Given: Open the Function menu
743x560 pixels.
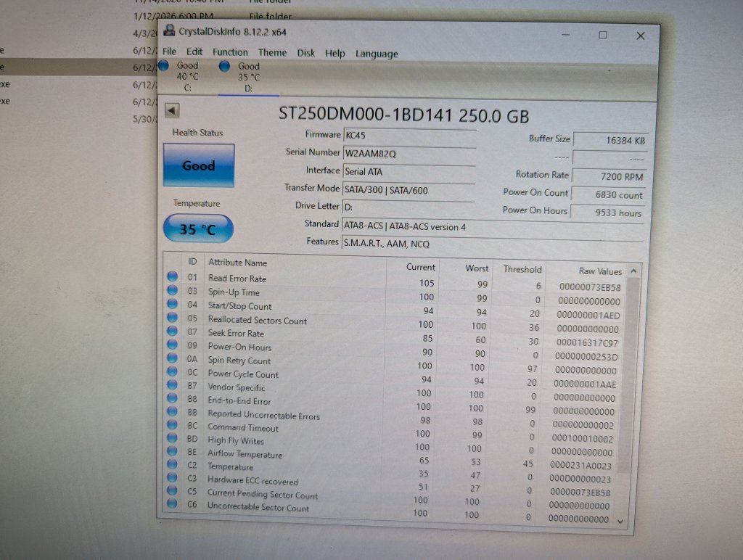Looking at the screenshot, I should pyautogui.click(x=230, y=52).
